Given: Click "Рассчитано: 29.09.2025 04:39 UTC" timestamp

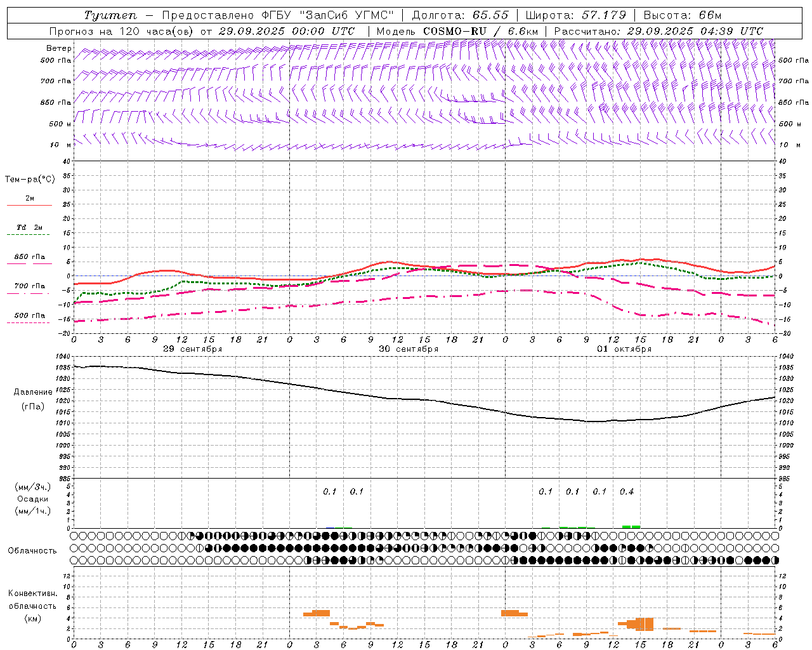Looking at the screenshot, I should point(658,31).
